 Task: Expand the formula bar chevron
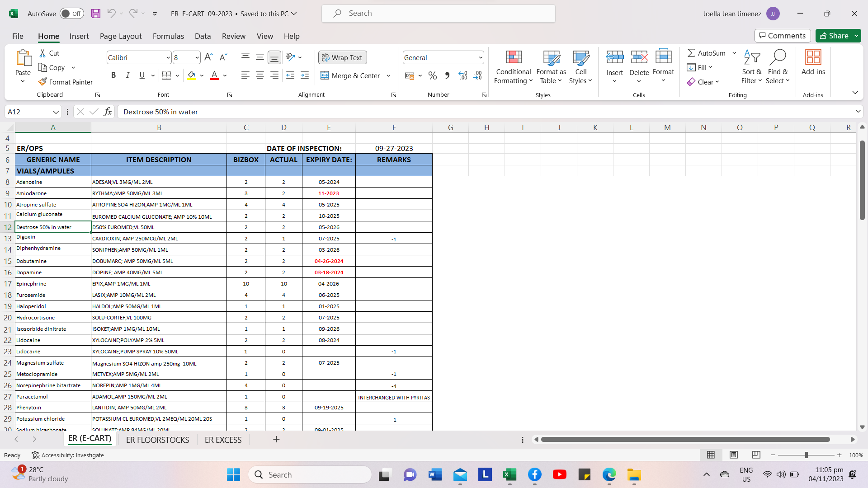[x=858, y=111]
